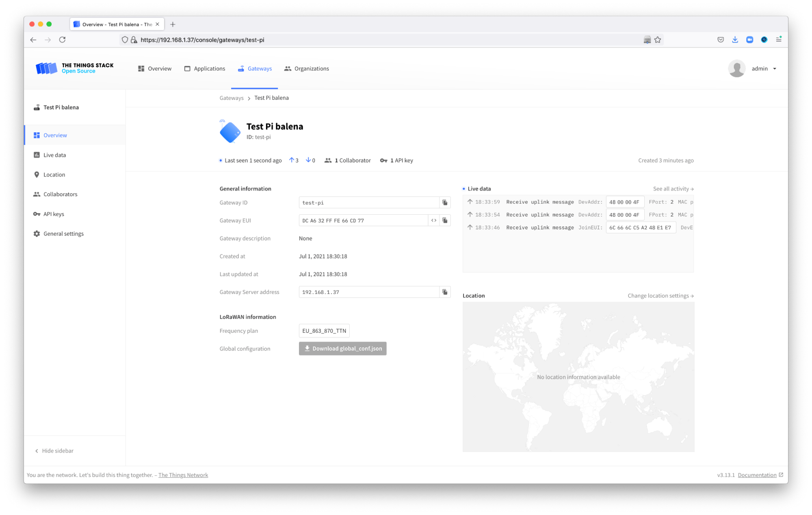Bookmark this page with star icon
The height and width of the screenshot is (515, 812).
(x=658, y=40)
